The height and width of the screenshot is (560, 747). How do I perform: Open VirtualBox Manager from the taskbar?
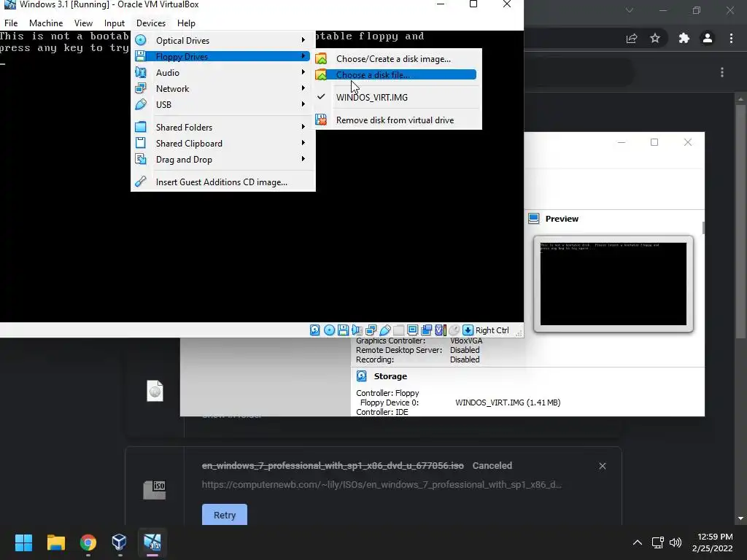(x=119, y=542)
